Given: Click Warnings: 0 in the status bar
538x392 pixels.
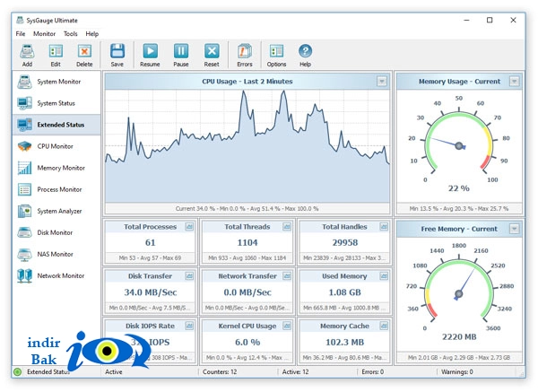Looking at the screenshot, I should pyautogui.click(x=457, y=371).
